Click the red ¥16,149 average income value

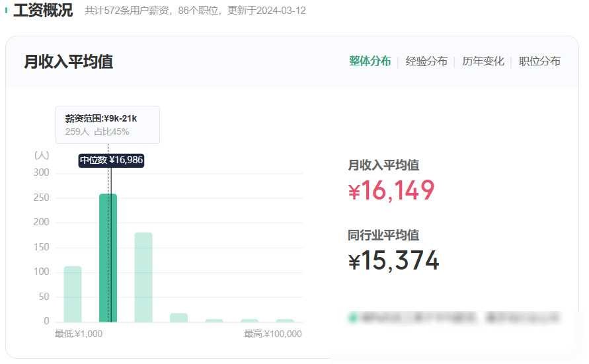391,191
